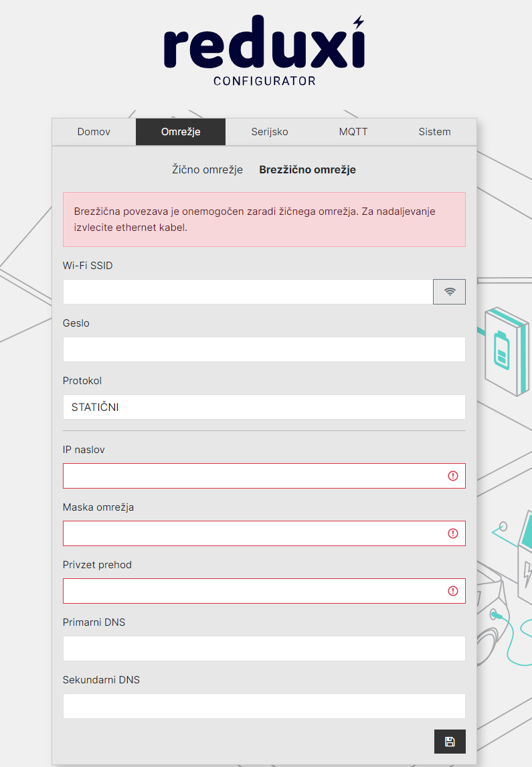Click the wireless disabled warning message
Image resolution: width=532 pixels, height=767 pixels.
pos(264,220)
